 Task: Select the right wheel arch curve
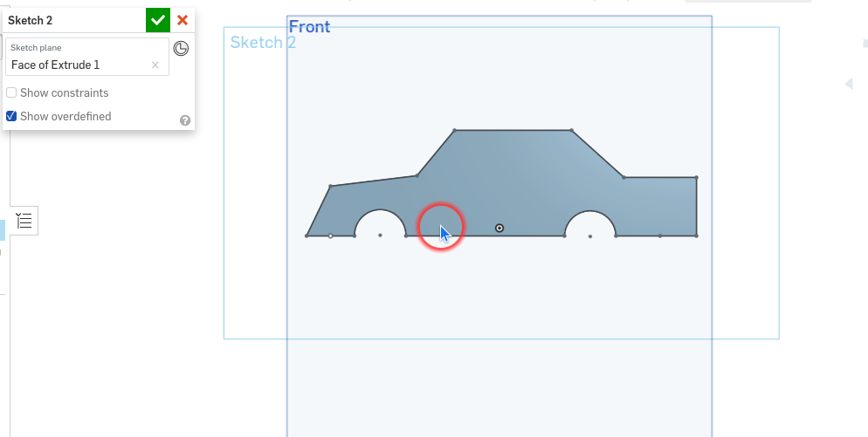click(x=590, y=211)
